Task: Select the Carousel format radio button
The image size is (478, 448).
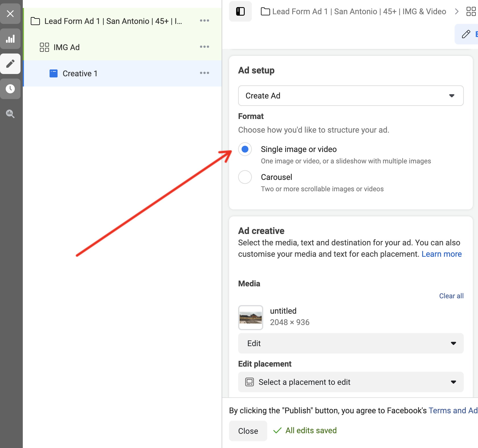Action: tap(245, 177)
